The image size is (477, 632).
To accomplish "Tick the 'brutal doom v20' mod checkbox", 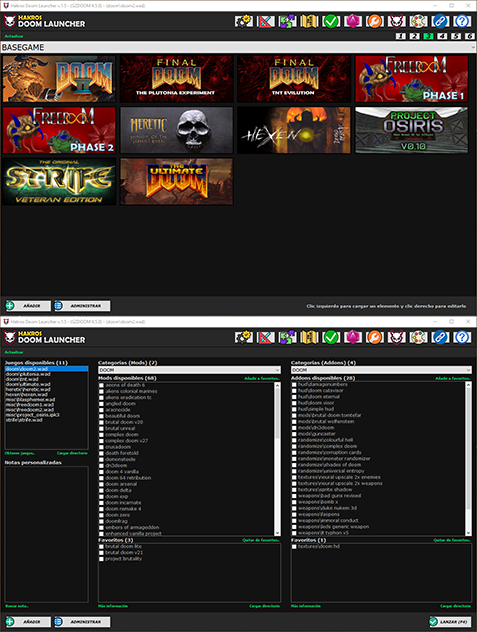I will pos(101,422).
